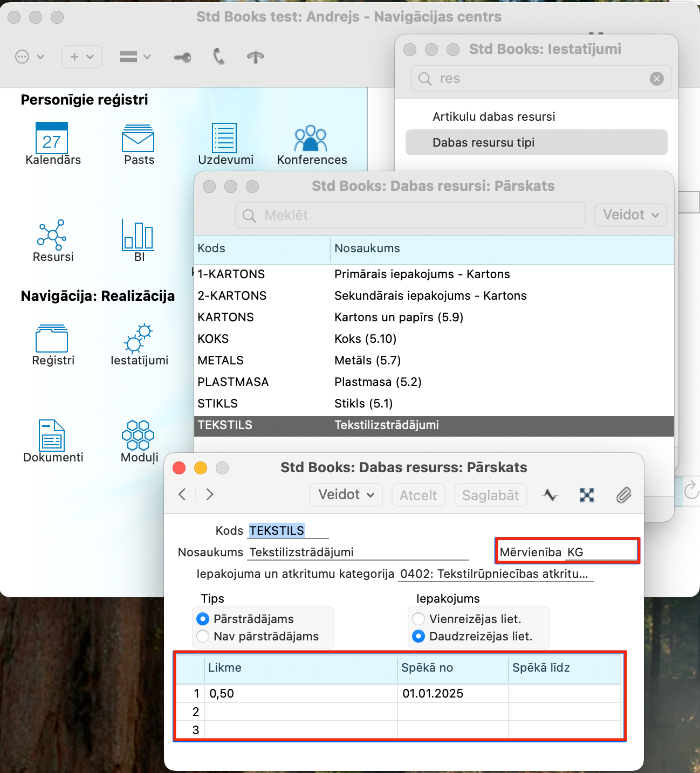Select the PLASTMASA row in list
The height and width of the screenshot is (773, 700).
tap(233, 382)
